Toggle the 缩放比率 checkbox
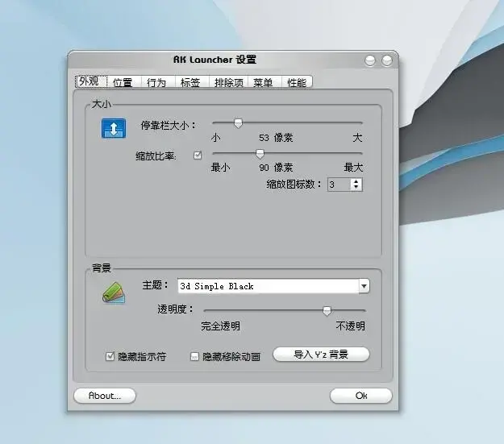The image size is (504, 444). [x=198, y=156]
